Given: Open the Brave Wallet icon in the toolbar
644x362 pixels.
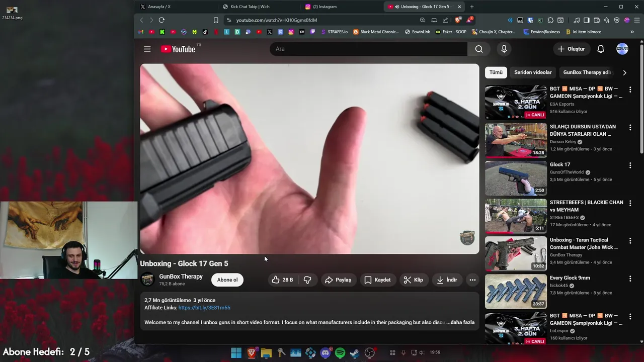Looking at the screenshot, I should pyautogui.click(x=597, y=20).
